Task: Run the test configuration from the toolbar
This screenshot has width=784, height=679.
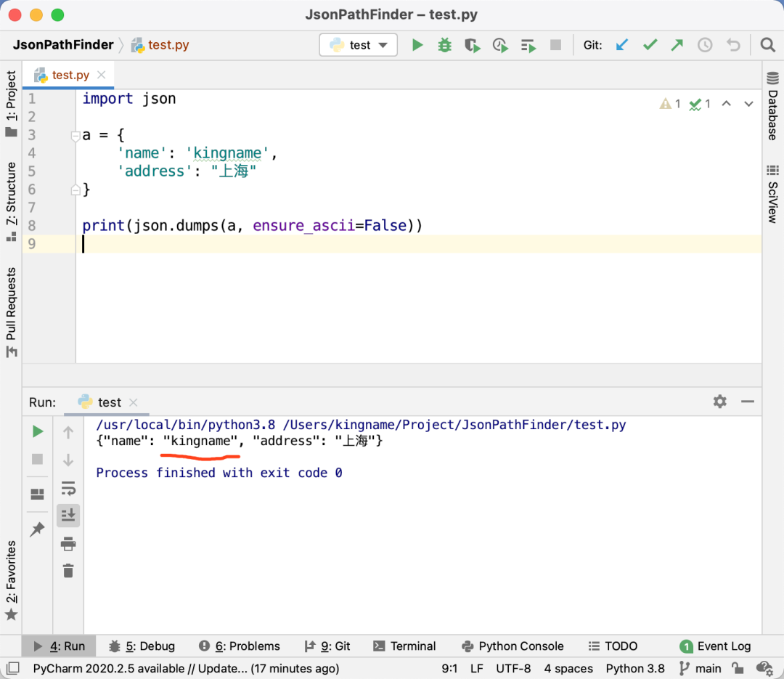Action: 417,45
